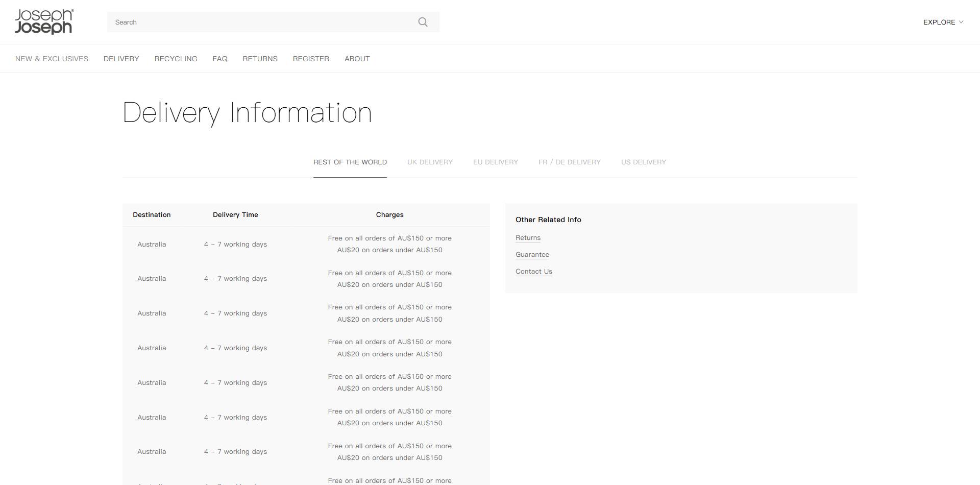Image resolution: width=980 pixels, height=485 pixels.
Task: Select the REST OF THE WORLD tab
Action: tap(350, 162)
